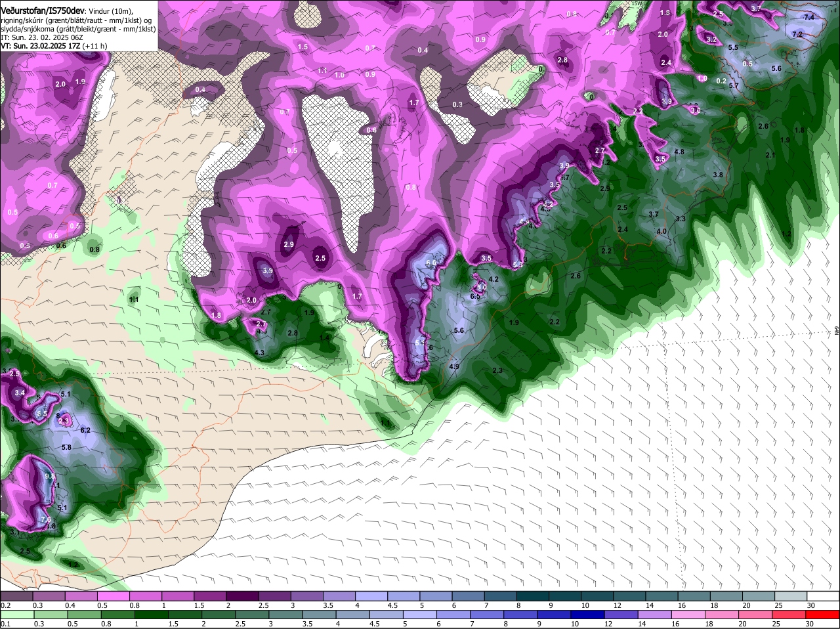Click the 0.4 label in the upper legend

click(x=70, y=605)
